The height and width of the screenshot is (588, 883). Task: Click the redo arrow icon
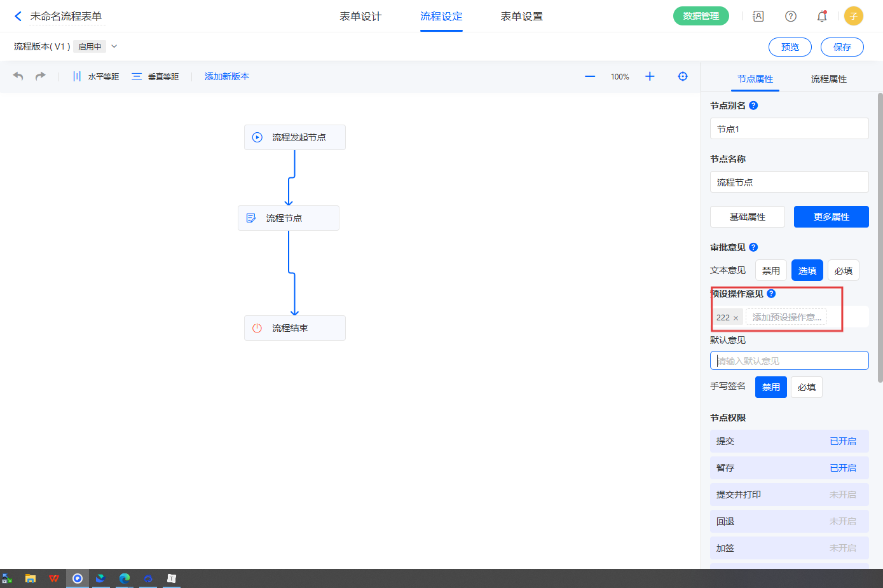(x=41, y=76)
